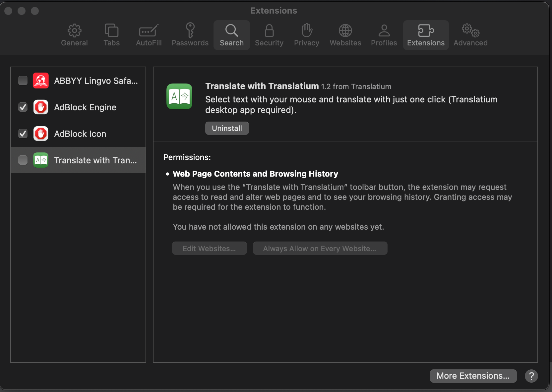Viewport: 552px width, 392px height.
Task: Switch to the Search tab
Action: [x=231, y=35]
